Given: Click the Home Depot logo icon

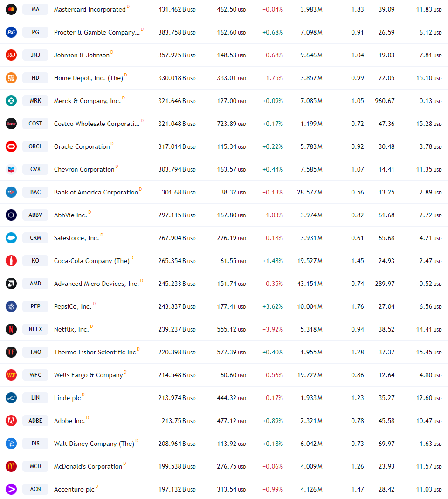Looking at the screenshot, I should pos(11,78).
